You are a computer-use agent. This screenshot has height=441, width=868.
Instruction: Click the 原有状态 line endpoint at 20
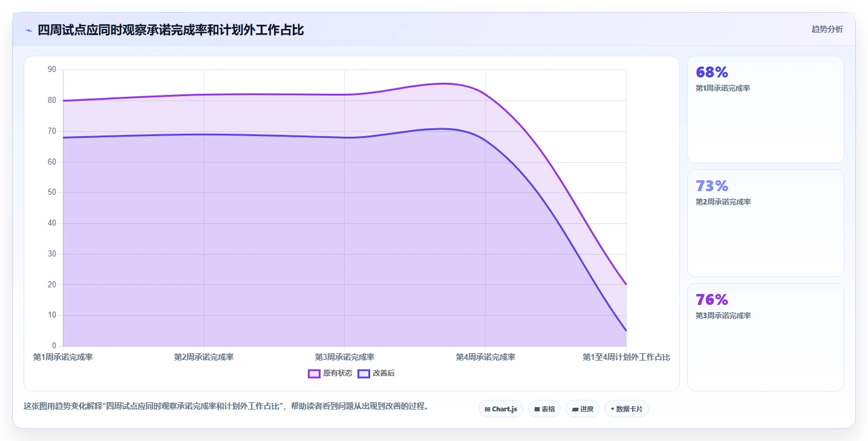(x=626, y=284)
